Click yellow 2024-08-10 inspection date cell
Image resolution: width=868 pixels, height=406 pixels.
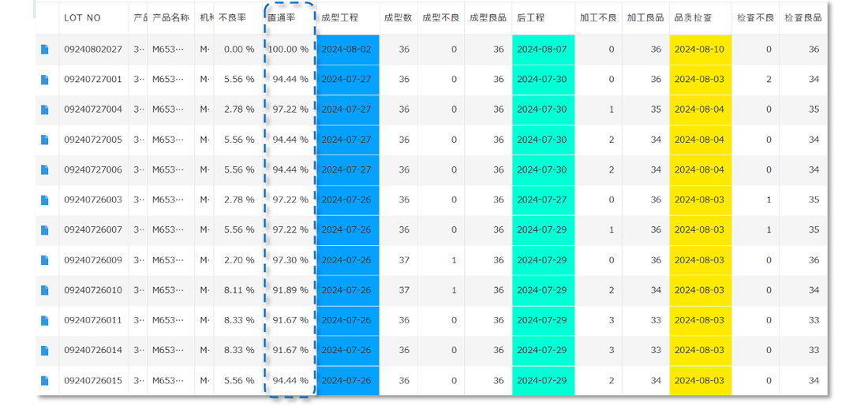coord(700,49)
